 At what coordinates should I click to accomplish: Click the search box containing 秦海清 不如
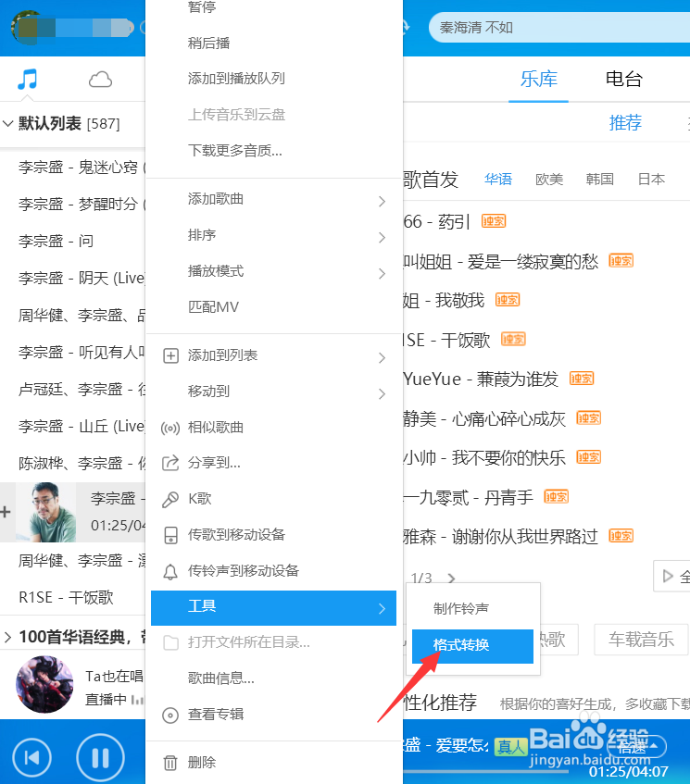pyautogui.click(x=559, y=28)
